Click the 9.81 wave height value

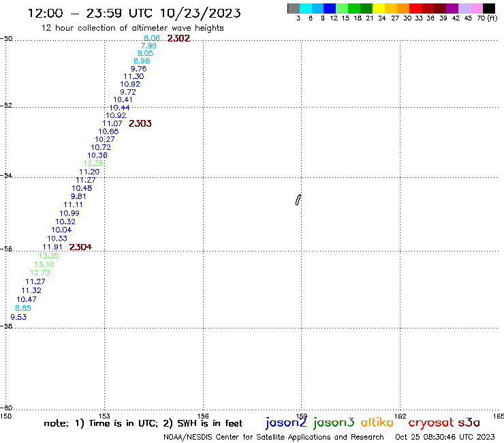point(78,196)
